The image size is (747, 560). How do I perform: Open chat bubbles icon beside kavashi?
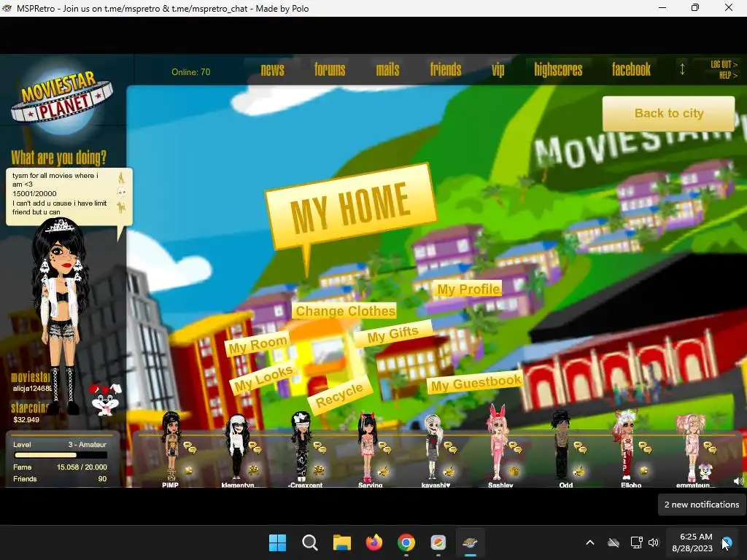tap(450, 448)
